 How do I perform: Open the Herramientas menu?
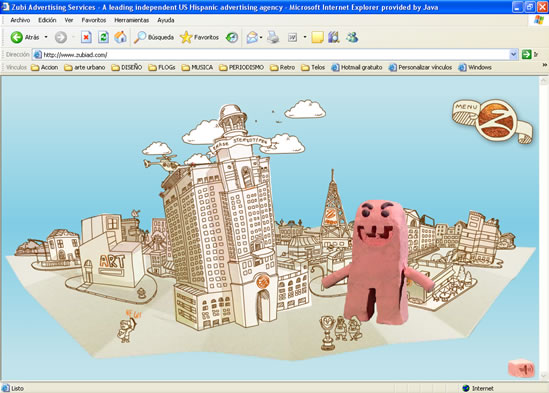click(132, 20)
